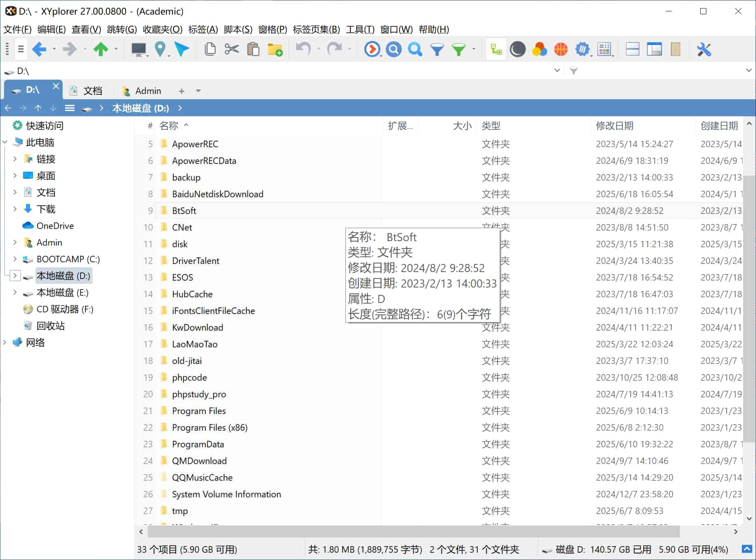Toggle the blue status bar corner button
756x560 pixels.
[x=747, y=549]
